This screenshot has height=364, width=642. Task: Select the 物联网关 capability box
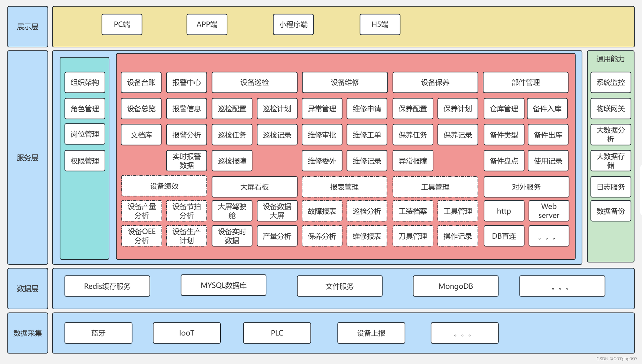(610, 109)
